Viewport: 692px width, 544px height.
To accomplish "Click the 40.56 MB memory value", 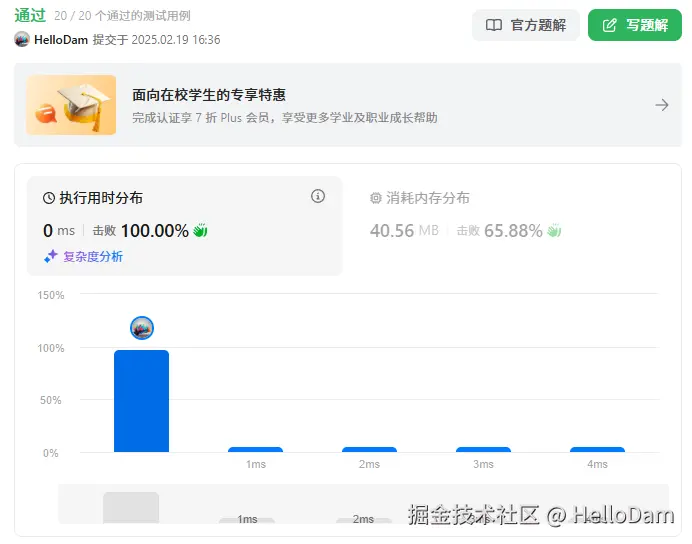I will [x=404, y=231].
